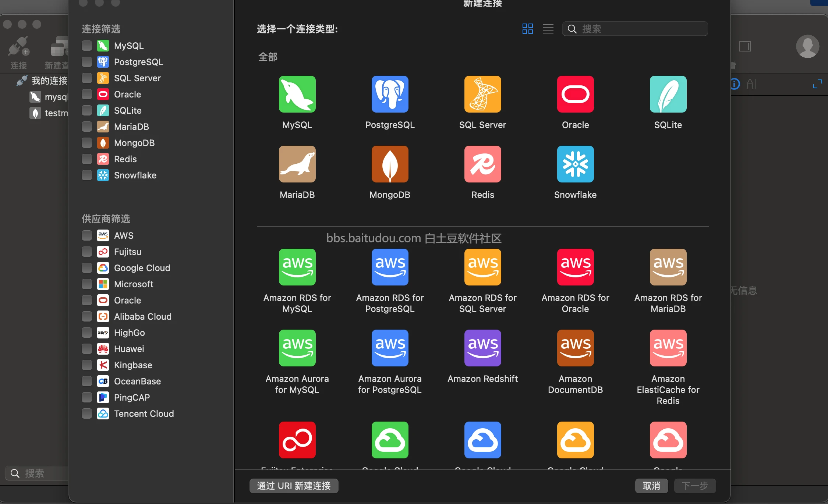Pick Amazon RDS for SQL Server icon

pyautogui.click(x=482, y=267)
